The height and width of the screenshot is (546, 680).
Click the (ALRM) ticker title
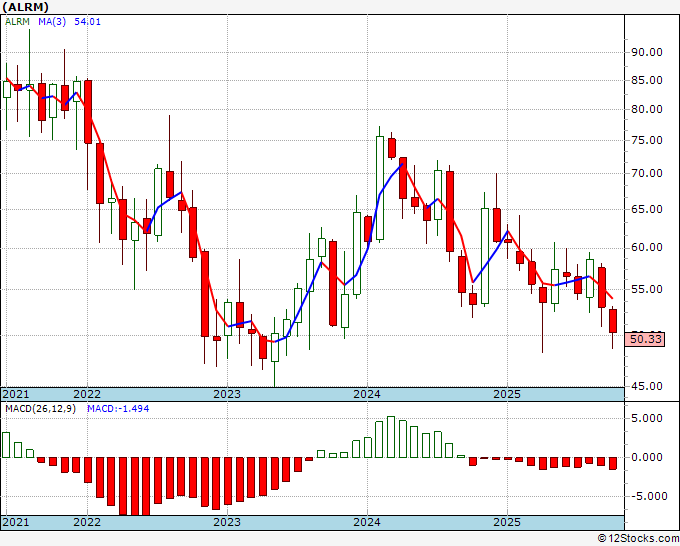(x=26, y=7)
